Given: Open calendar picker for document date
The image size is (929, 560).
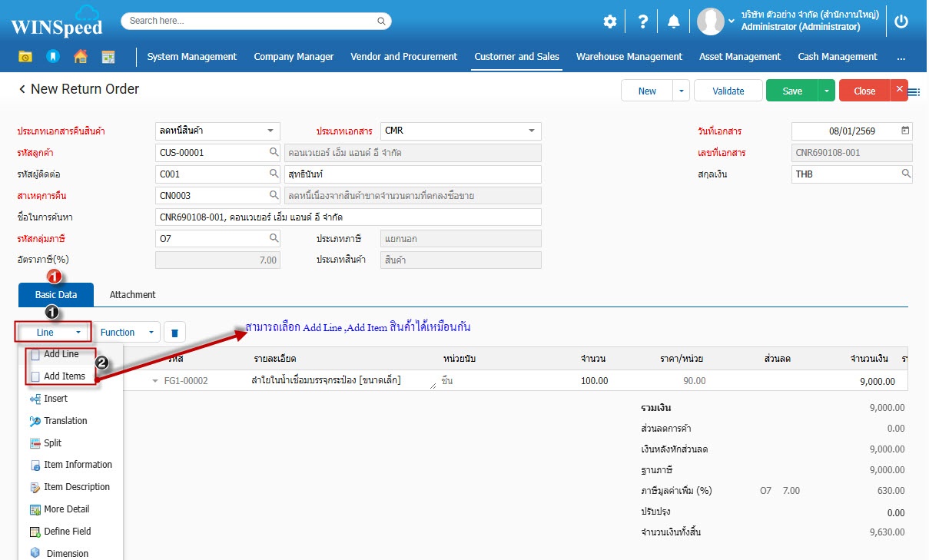Looking at the screenshot, I should pos(905,131).
